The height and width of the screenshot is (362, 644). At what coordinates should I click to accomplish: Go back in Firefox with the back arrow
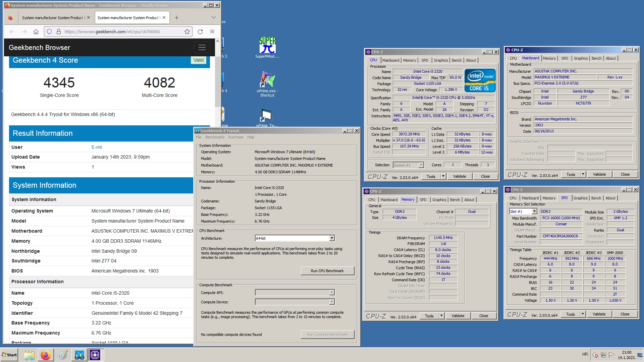point(12,32)
